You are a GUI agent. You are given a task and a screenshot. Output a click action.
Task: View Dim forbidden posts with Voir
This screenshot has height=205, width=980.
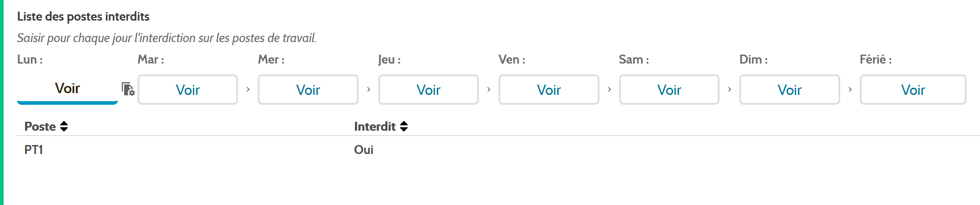coord(790,90)
